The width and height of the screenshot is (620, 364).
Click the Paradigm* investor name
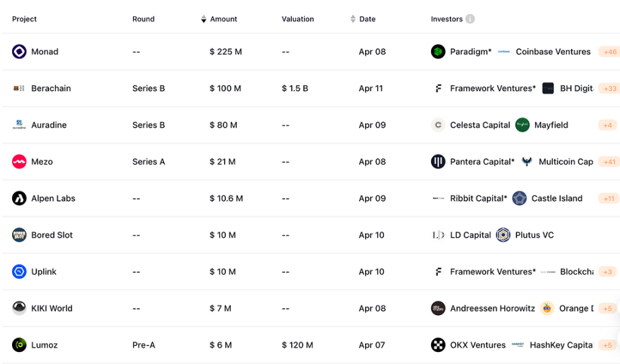click(471, 52)
